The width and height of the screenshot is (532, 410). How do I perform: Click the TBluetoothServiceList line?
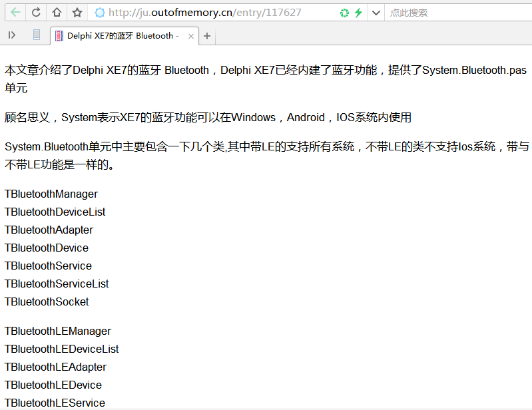[57, 284]
